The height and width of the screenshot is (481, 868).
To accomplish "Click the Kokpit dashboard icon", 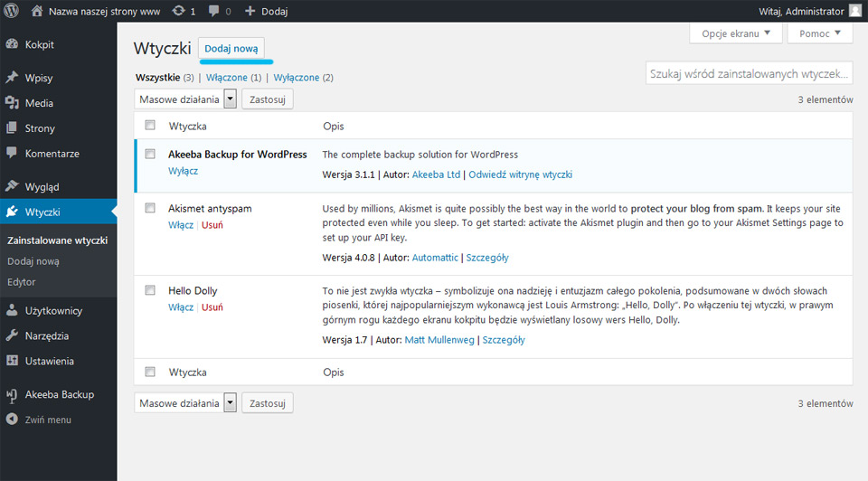I will pos(12,44).
